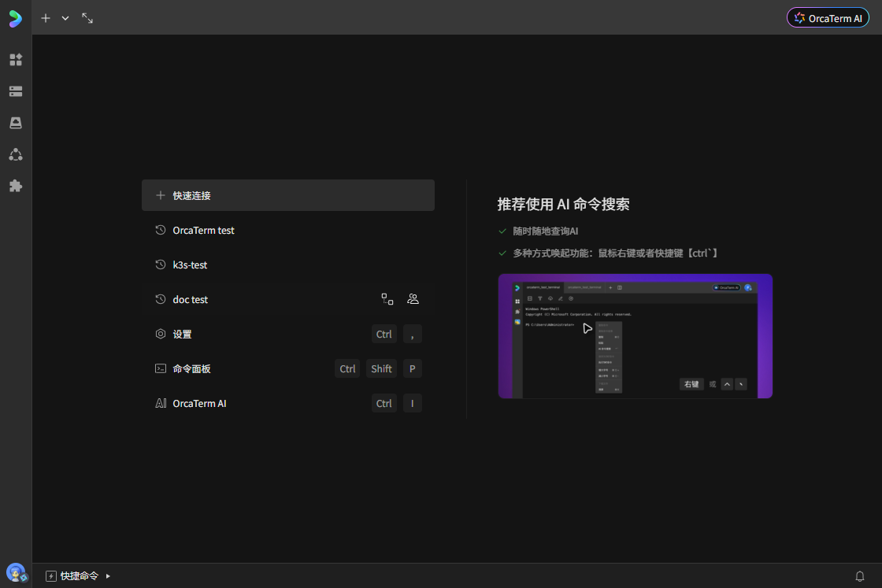Click the comma key hint on 设置
882x588 pixels.
[x=413, y=334]
